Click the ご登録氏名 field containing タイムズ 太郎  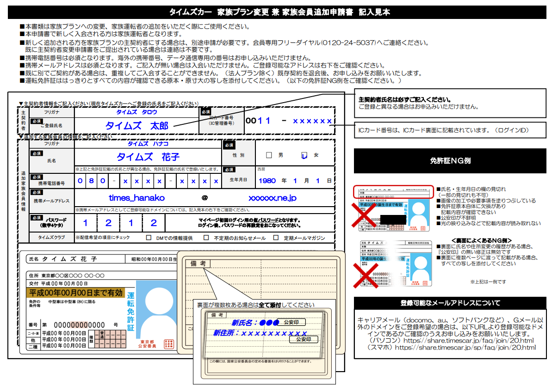(x=136, y=125)
